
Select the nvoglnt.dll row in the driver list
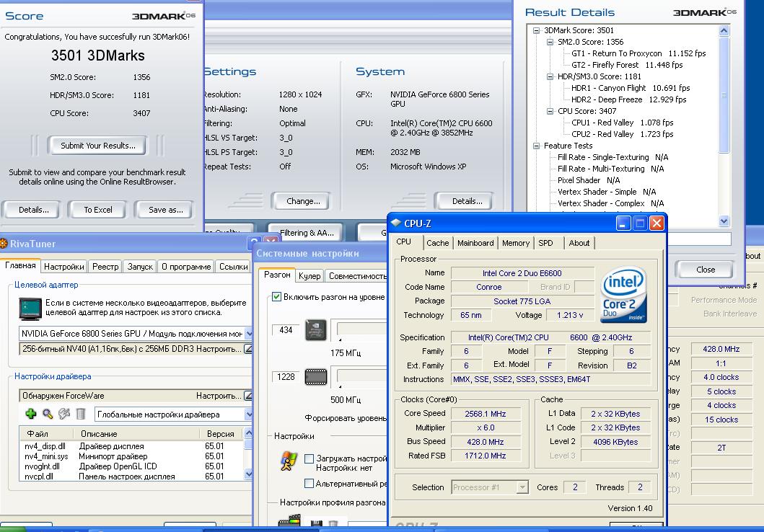(131, 466)
